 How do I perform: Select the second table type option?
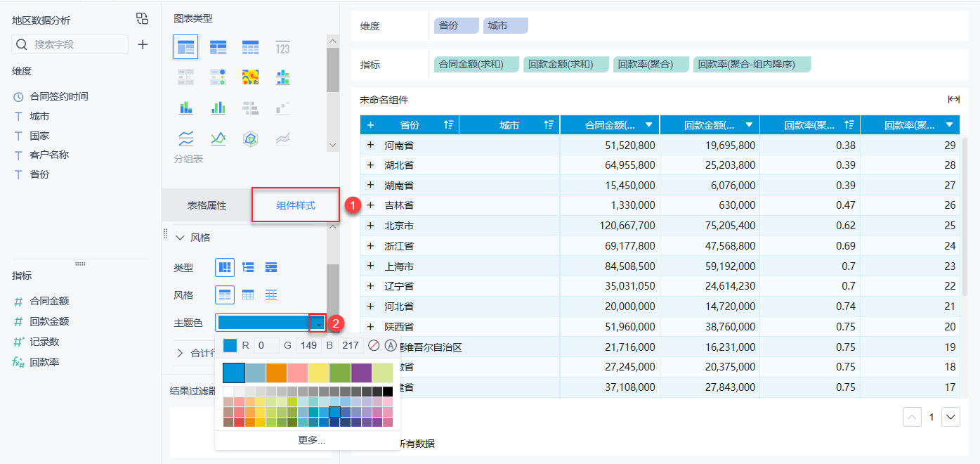248,267
